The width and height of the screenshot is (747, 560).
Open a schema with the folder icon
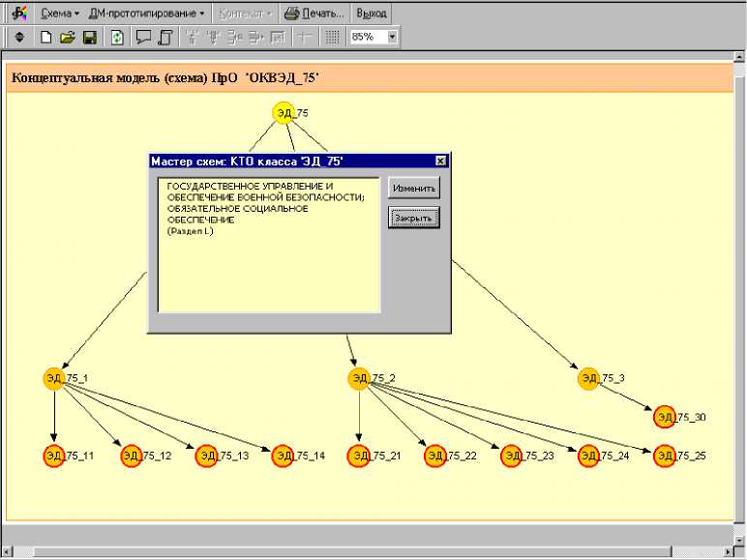pyautogui.click(x=68, y=37)
